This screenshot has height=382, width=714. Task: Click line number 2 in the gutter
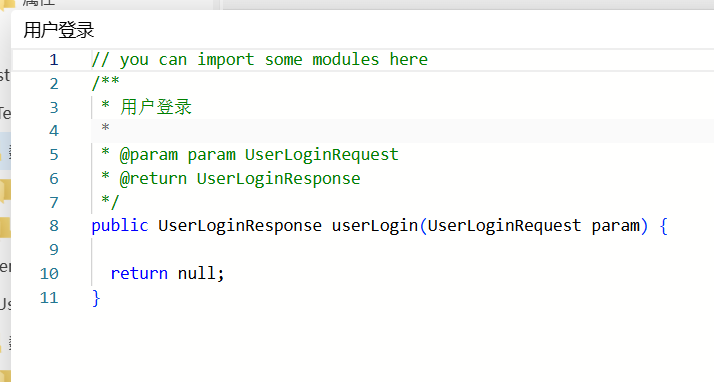tap(54, 84)
